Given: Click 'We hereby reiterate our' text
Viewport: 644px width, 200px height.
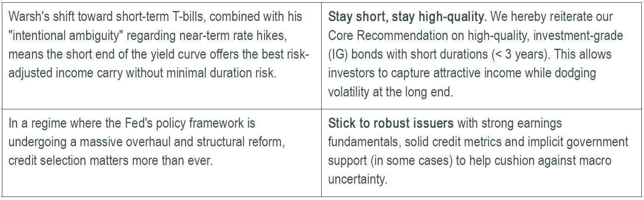Looking at the screenshot, I should pos(551,17).
